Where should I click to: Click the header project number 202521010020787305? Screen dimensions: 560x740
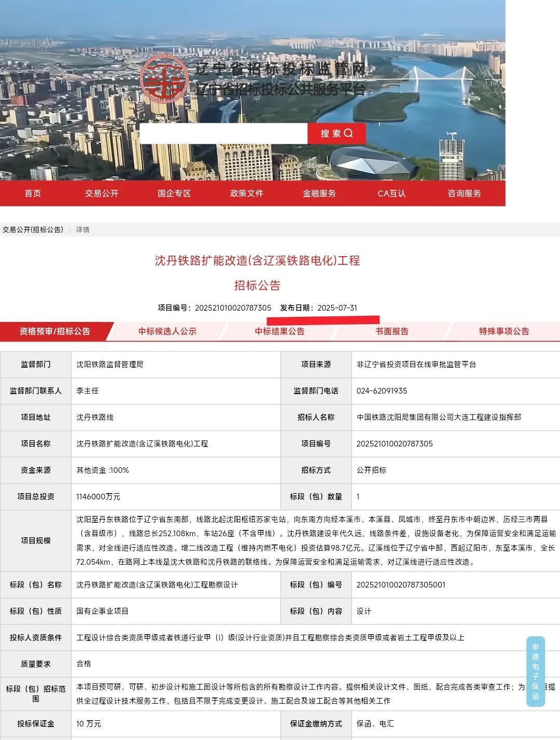click(233, 308)
